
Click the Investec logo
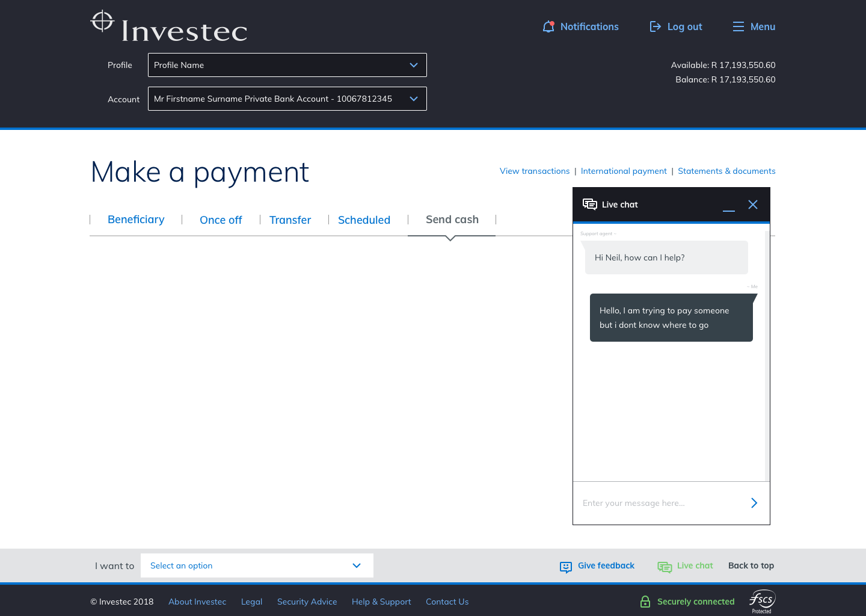point(169,28)
